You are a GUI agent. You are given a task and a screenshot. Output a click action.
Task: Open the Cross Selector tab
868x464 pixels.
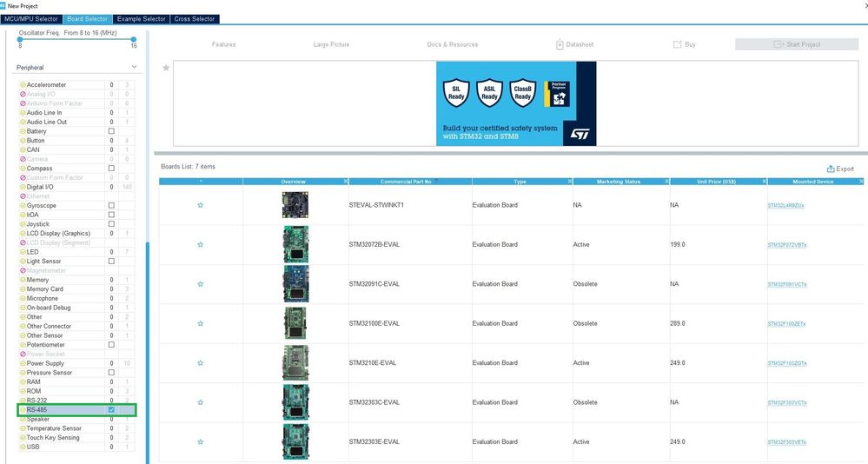pyautogui.click(x=195, y=19)
